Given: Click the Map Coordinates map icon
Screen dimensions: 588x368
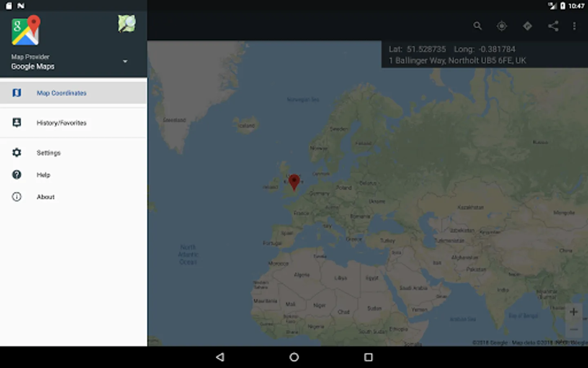Looking at the screenshot, I should pyautogui.click(x=17, y=93).
